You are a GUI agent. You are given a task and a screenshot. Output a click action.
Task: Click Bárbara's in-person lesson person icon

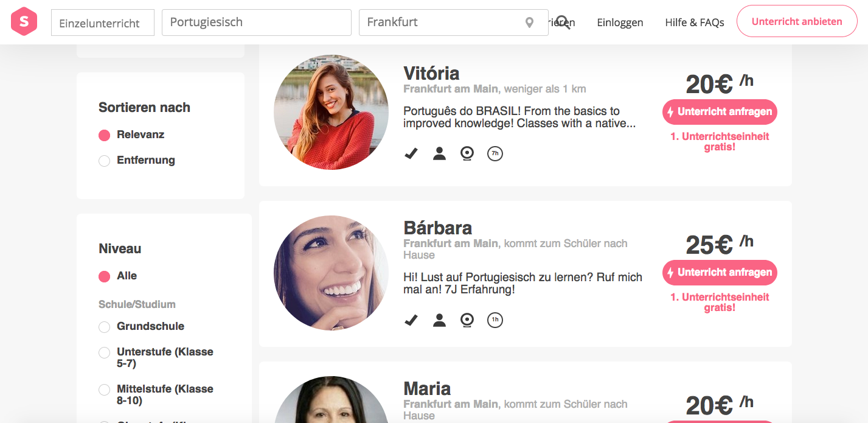(x=439, y=320)
